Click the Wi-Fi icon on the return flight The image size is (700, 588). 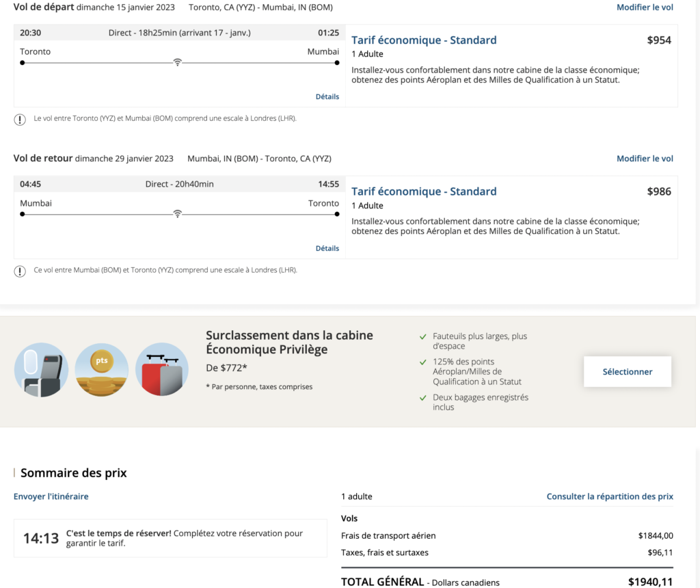point(178,214)
